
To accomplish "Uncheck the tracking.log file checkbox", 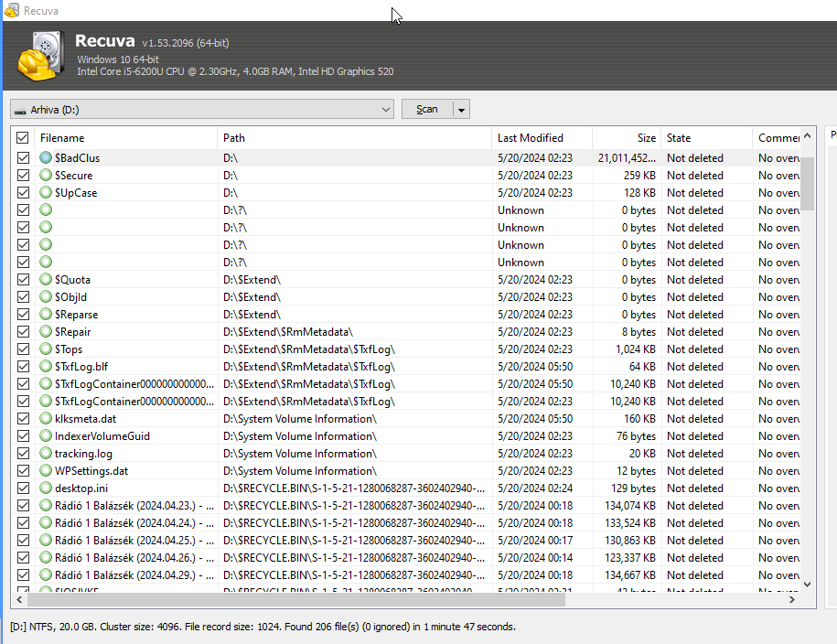I will pos(23,454).
